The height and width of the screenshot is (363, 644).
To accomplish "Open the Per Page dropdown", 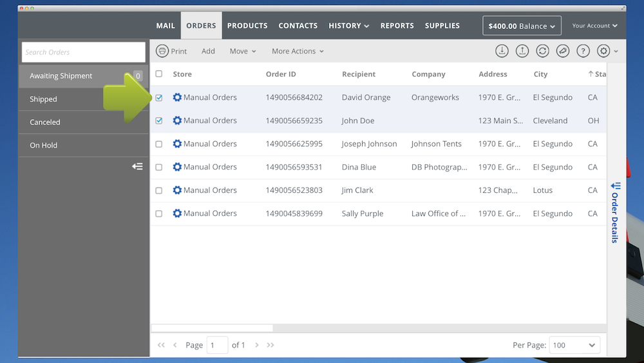I will [x=574, y=345].
